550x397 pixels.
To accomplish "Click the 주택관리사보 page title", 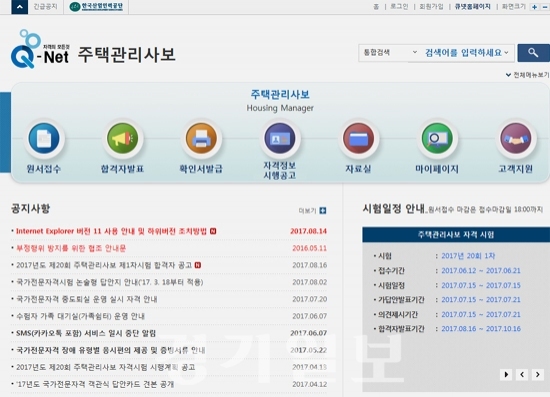I will (126, 54).
